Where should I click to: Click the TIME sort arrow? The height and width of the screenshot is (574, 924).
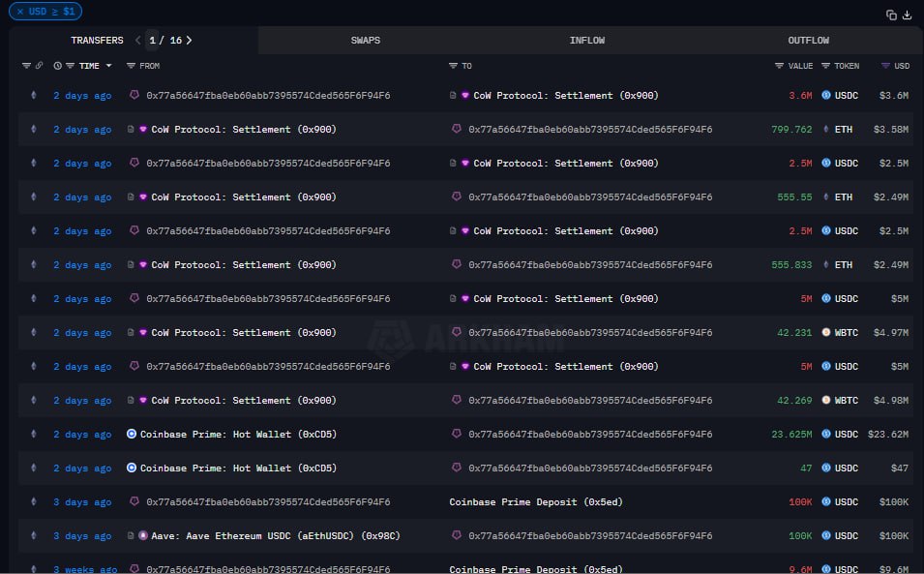click(108, 66)
